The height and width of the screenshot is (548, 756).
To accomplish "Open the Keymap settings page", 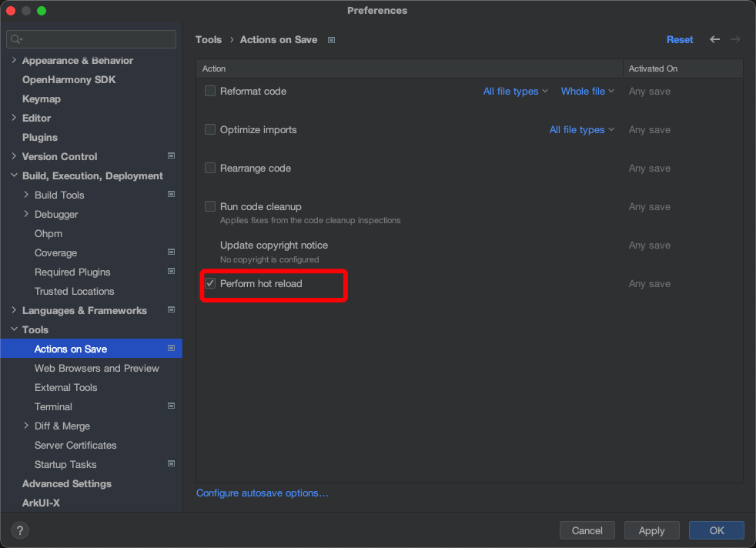I will (42, 99).
